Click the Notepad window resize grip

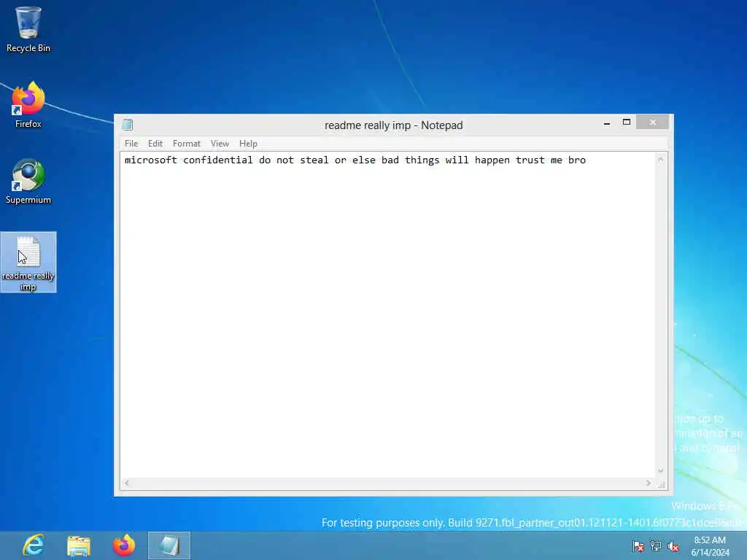(x=662, y=484)
